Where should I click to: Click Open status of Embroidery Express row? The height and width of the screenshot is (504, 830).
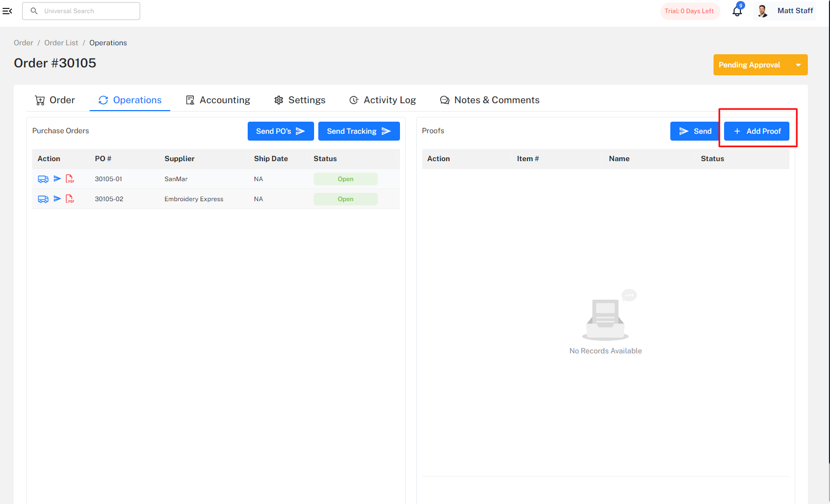[x=346, y=199]
